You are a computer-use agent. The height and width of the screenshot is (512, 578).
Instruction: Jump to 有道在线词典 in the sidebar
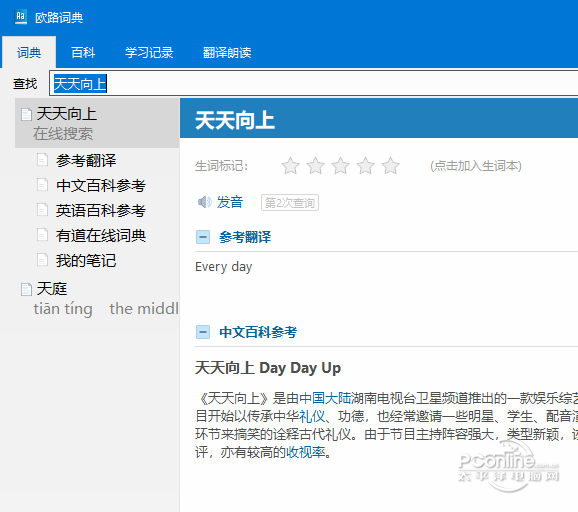pos(101,236)
